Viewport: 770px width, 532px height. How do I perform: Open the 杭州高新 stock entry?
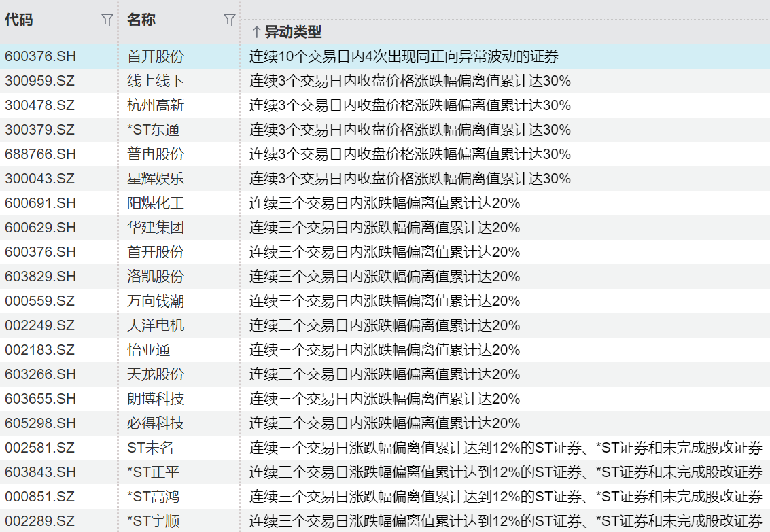tap(156, 105)
